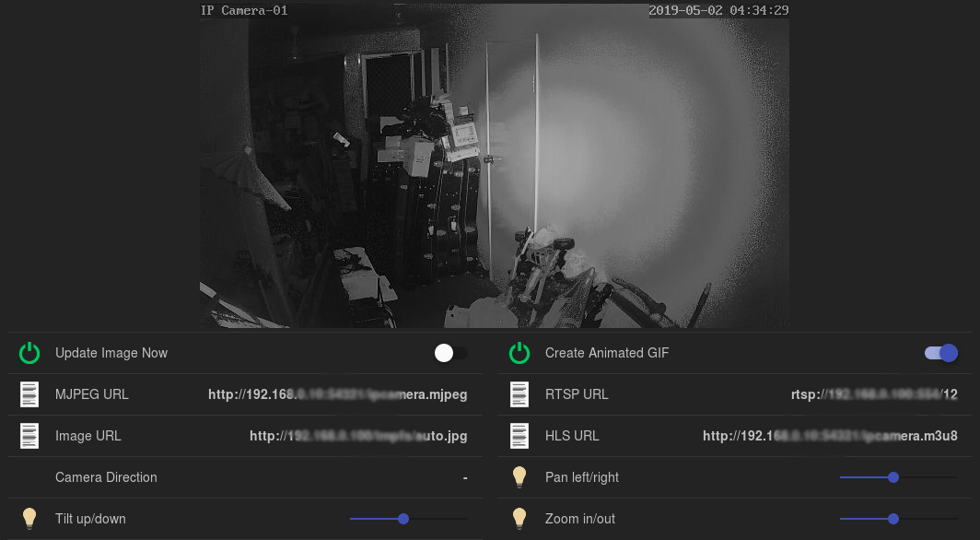This screenshot has height=540, width=980.
Task: Select the document icon next to RTSP URL
Action: click(x=519, y=394)
